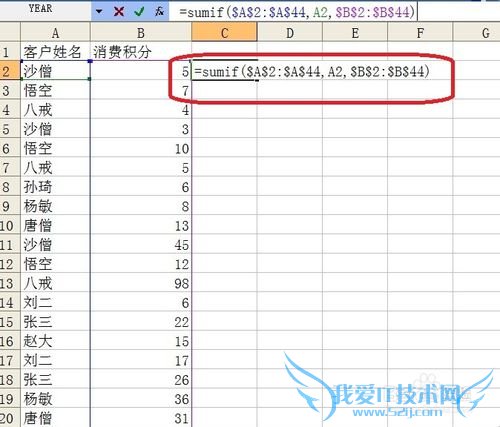The width and height of the screenshot is (500, 427).
Task: Select row 20 header
Action: pos(10,418)
